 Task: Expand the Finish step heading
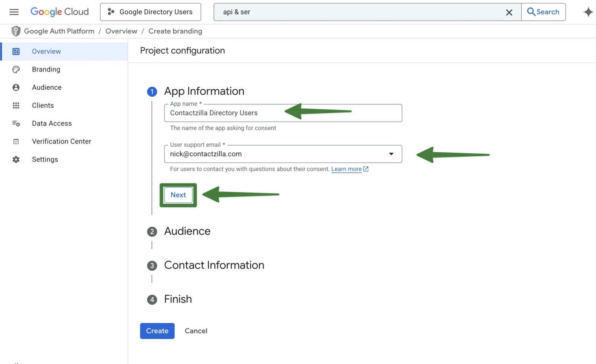(x=178, y=299)
